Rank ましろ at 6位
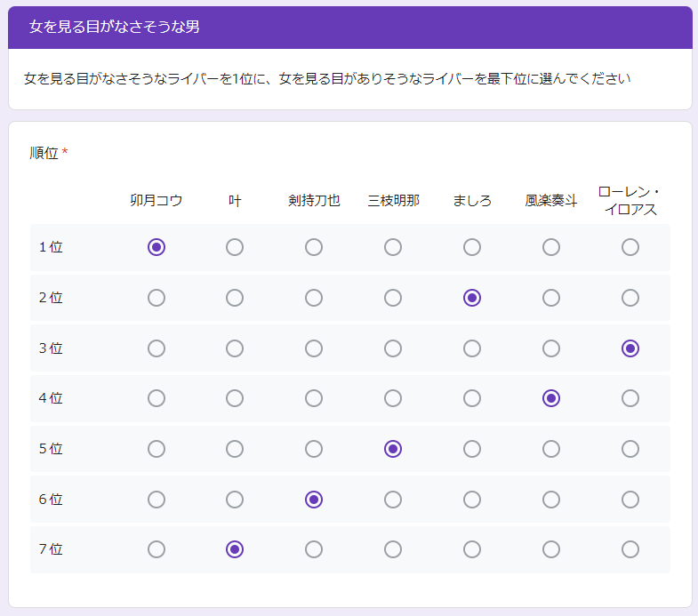This screenshot has height=616, width=698. [x=472, y=500]
